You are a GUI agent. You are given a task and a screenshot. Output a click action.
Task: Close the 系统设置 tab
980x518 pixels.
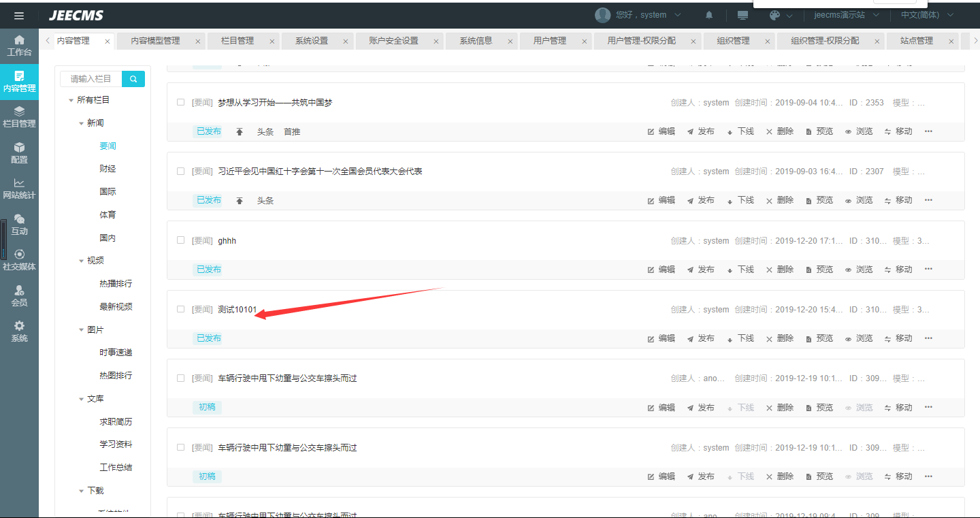[346, 42]
